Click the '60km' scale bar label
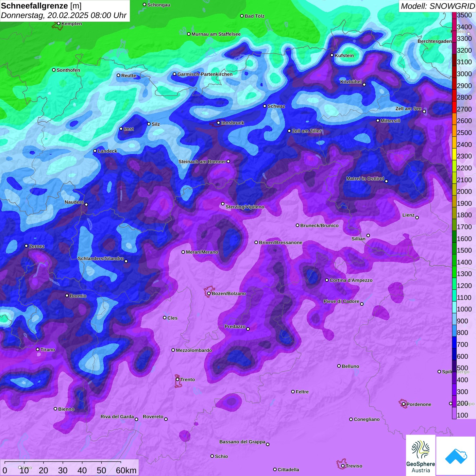 (x=126, y=470)
